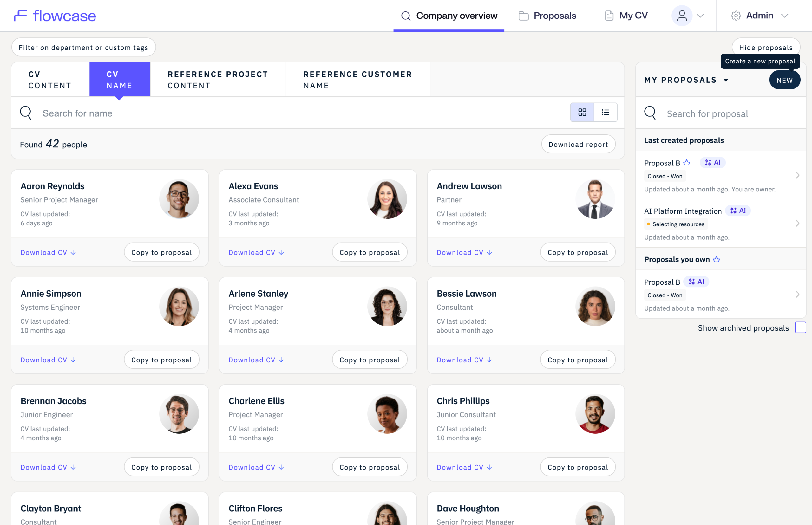812x525 pixels.
Task: Click Arlene Stanley's profile photo
Action: tap(387, 307)
